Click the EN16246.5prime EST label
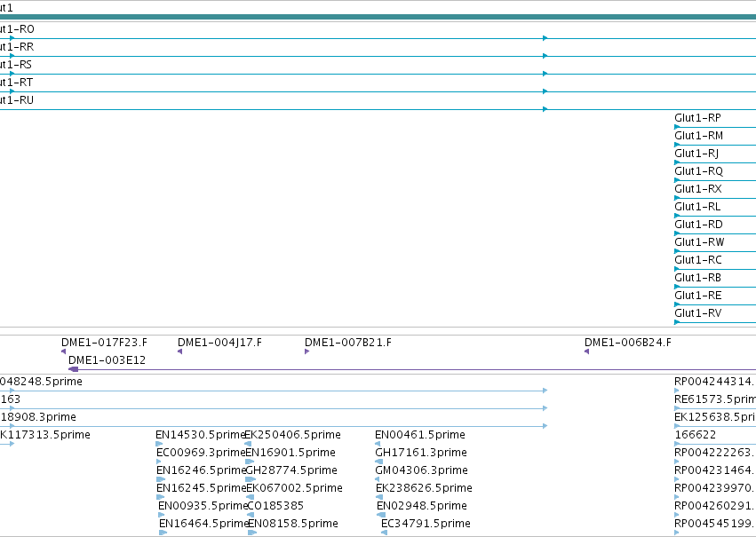Image resolution: width=756 pixels, height=537 pixels. pyautogui.click(x=201, y=470)
